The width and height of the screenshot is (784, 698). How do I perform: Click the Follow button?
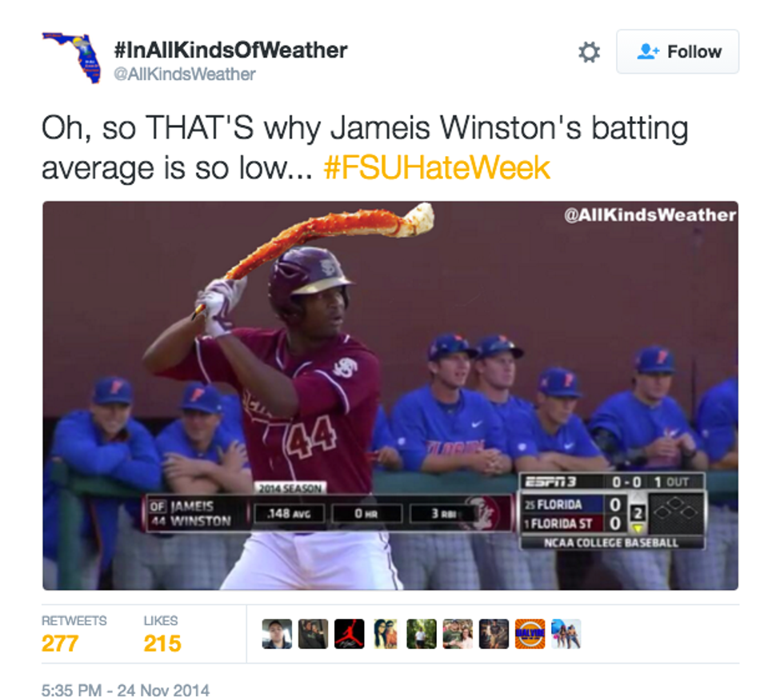pyautogui.click(x=678, y=51)
